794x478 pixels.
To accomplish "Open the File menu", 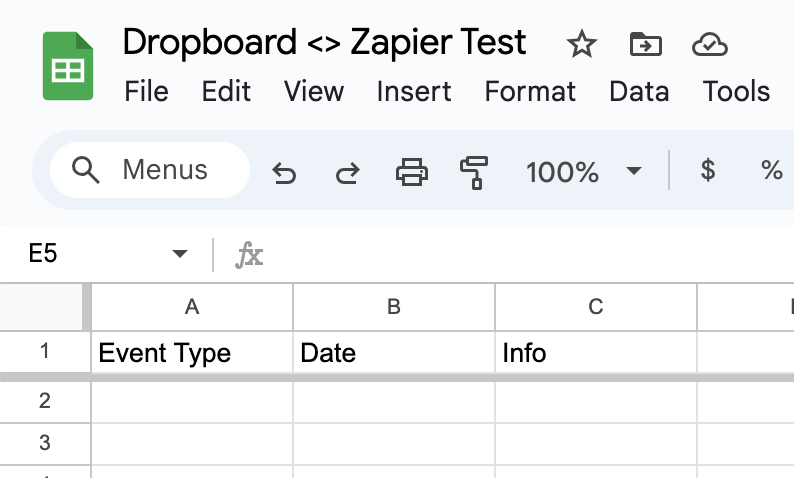I will point(146,92).
